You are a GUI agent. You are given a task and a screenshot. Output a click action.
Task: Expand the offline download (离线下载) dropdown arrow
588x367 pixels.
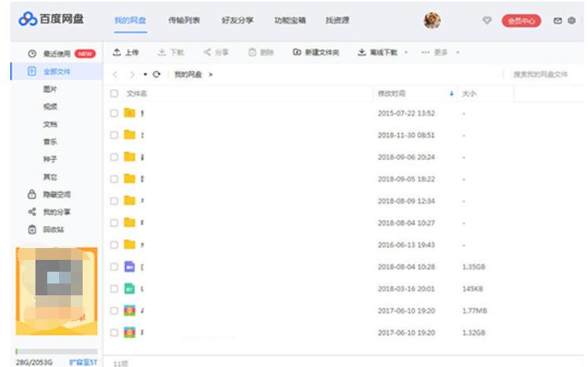coord(406,53)
